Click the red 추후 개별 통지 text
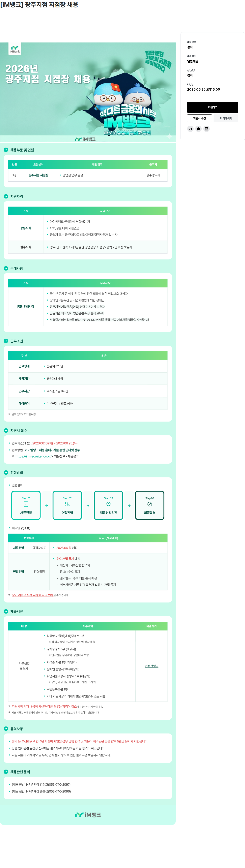Screen dimensions: 245x868 [x=65, y=559]
